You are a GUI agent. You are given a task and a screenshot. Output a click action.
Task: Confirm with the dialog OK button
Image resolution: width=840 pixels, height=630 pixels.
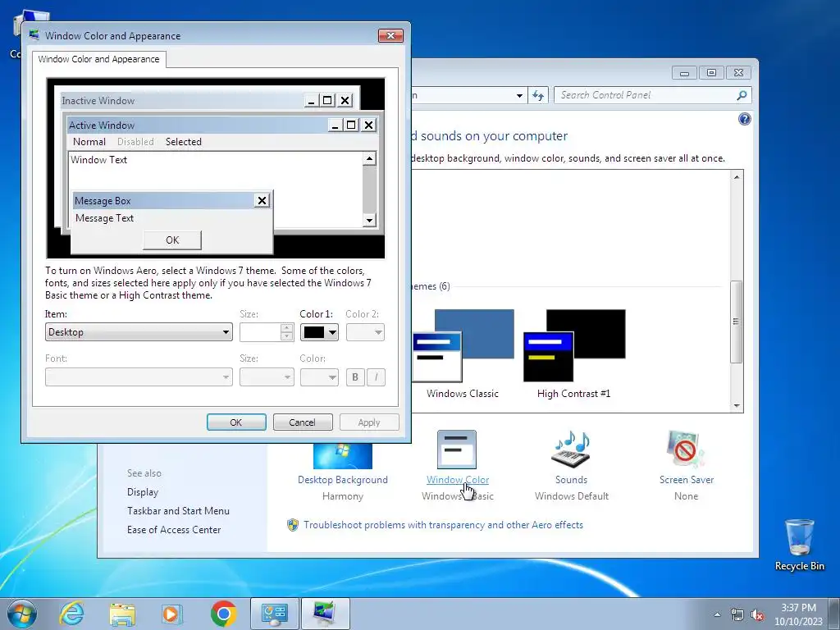236,422
